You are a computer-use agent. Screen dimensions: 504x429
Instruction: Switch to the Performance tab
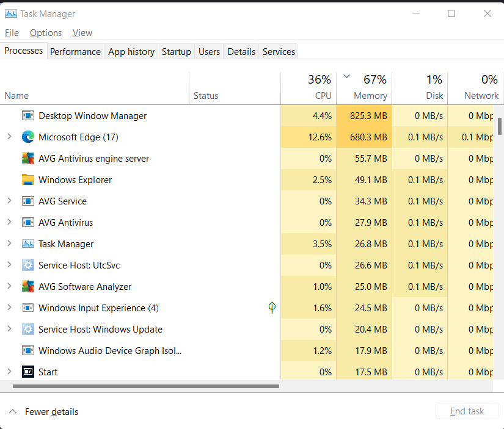tap(75, 52)
